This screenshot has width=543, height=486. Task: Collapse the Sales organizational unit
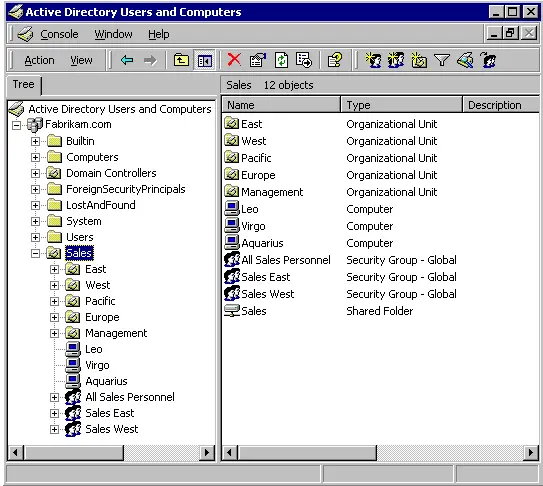[35, 253]
